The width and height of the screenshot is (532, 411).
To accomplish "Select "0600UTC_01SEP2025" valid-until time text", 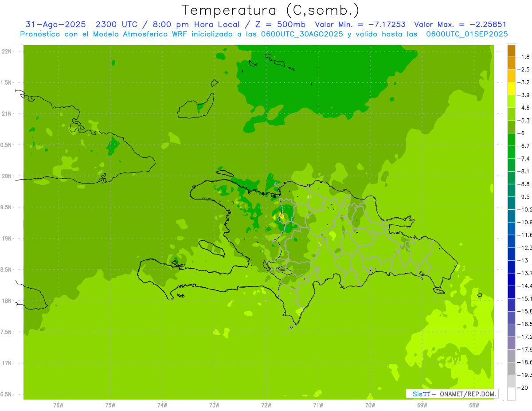I will point(467,34).
